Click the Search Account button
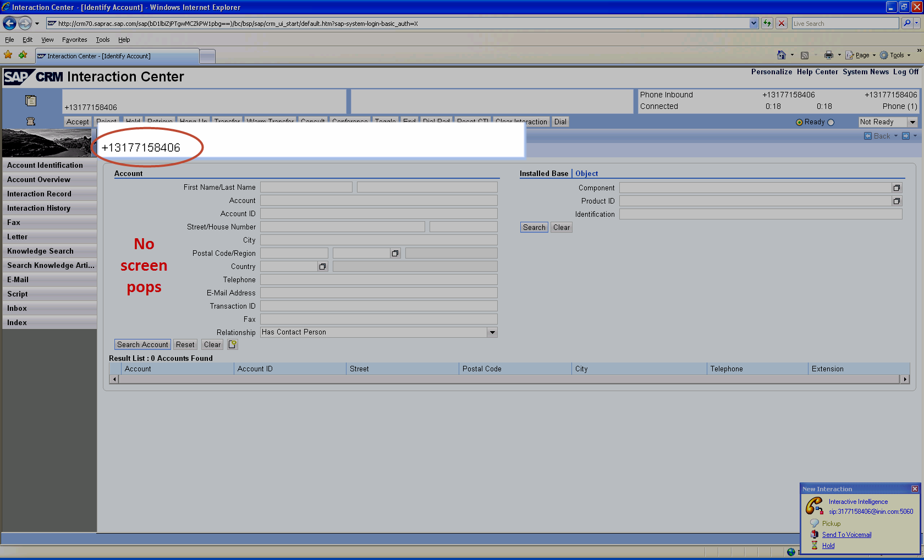 [x=142, y=344]
